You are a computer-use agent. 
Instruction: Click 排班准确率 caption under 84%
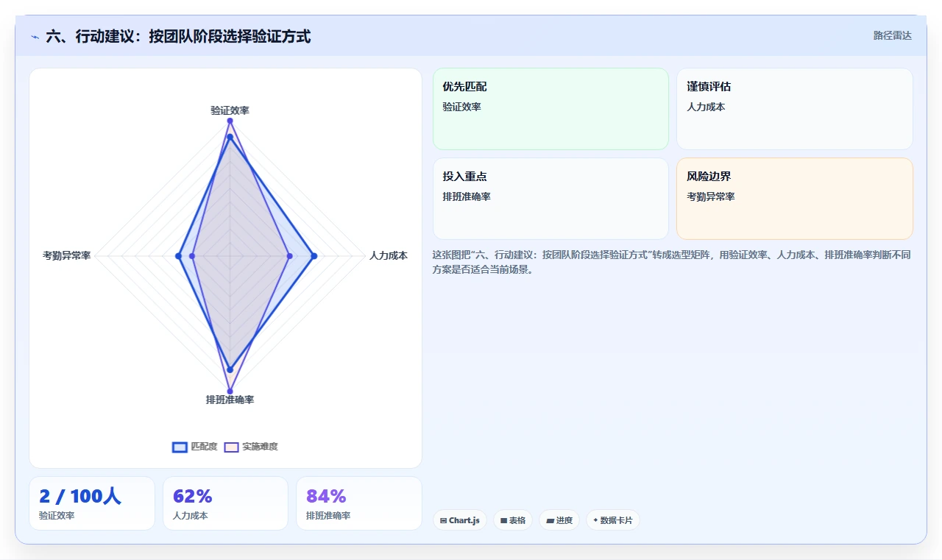point(328,516)
